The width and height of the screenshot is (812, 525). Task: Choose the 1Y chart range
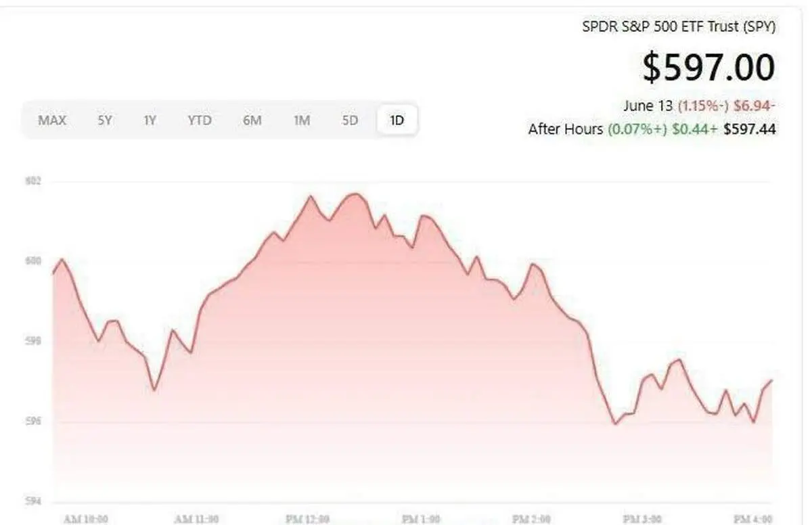(x=150, y=120)
